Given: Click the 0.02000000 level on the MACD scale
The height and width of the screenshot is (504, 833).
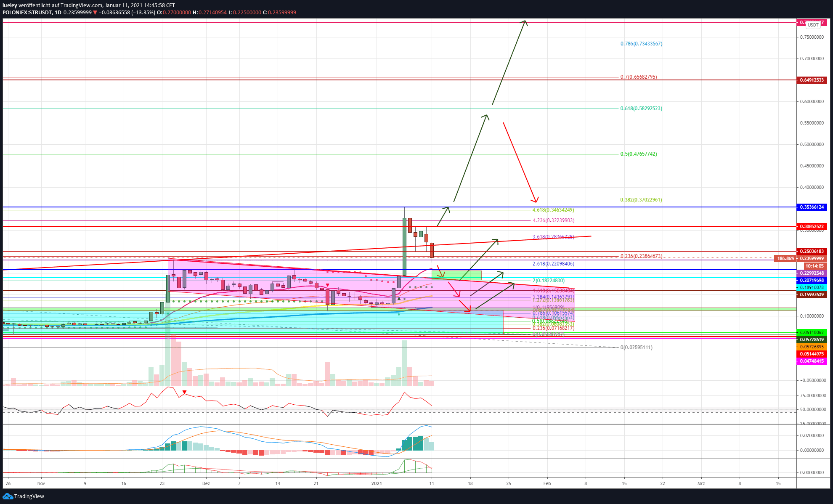Looking at the screenshot, I should click(x=812, y=435).
